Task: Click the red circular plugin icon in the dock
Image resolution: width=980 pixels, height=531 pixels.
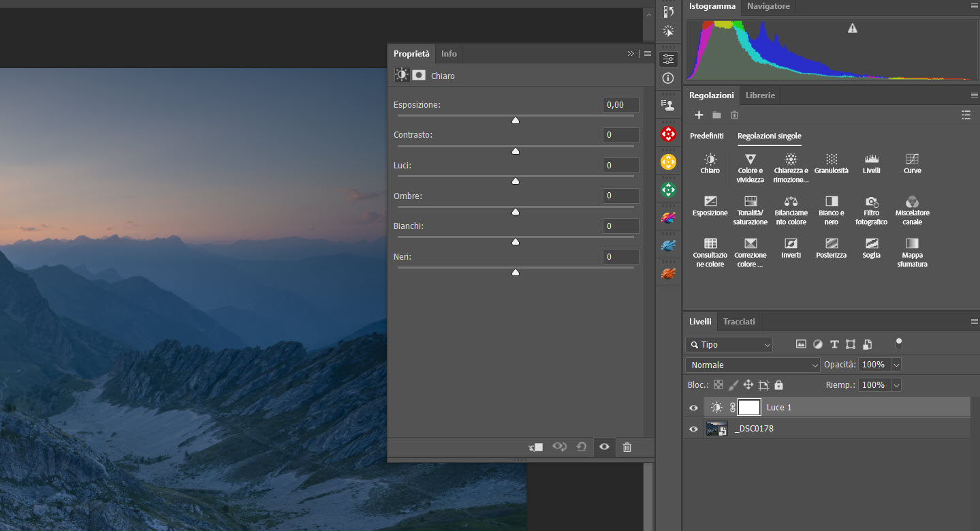Action: point(669,134)
